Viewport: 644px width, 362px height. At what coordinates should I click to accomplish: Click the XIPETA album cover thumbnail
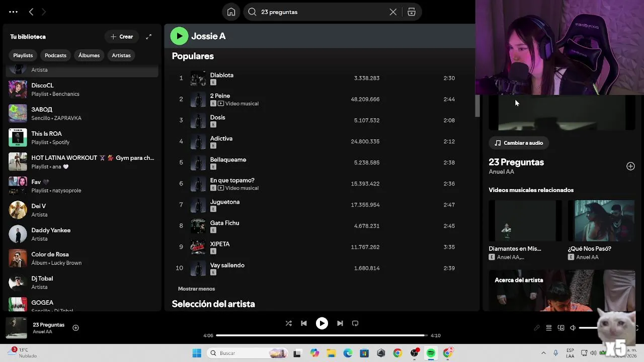pyautogui.click(x=198, y=247)
